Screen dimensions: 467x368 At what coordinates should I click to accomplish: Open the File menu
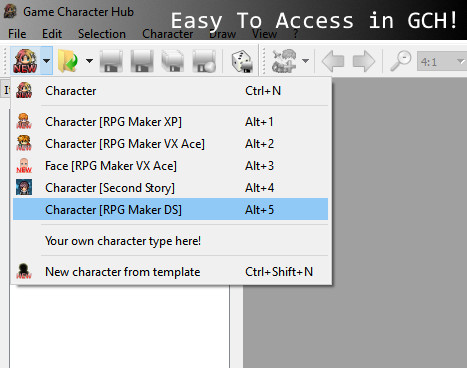click(17, 34)
